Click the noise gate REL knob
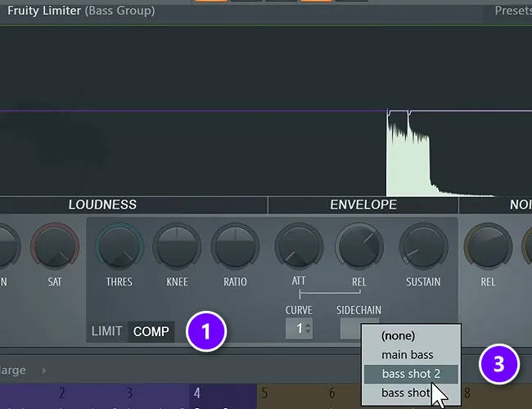 488,246
